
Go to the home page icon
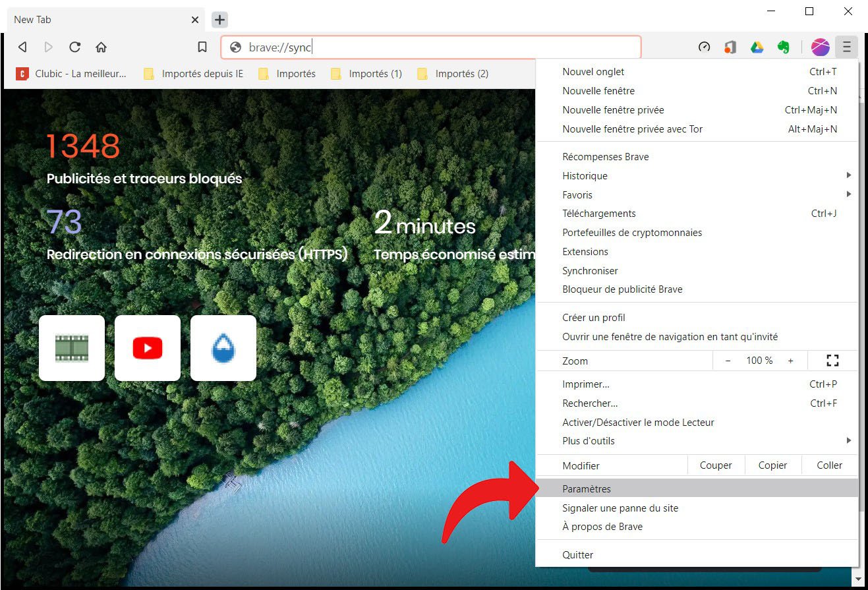[x=101, y=47]
